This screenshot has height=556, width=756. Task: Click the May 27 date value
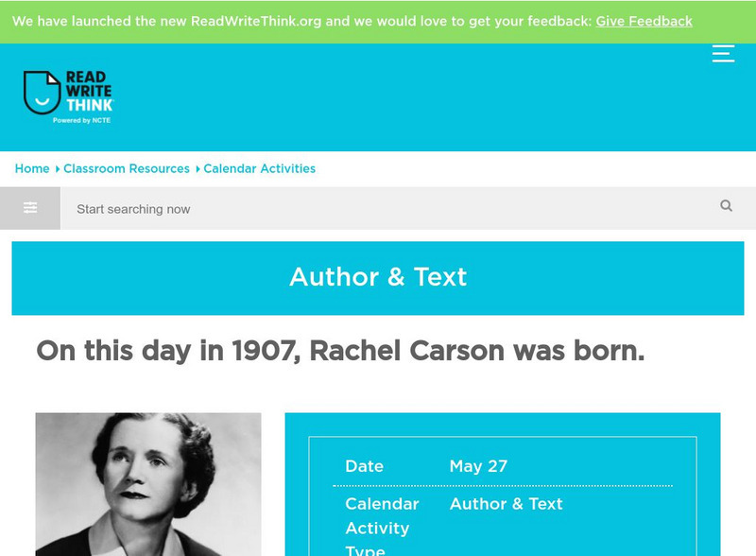(x=478, y=466)
